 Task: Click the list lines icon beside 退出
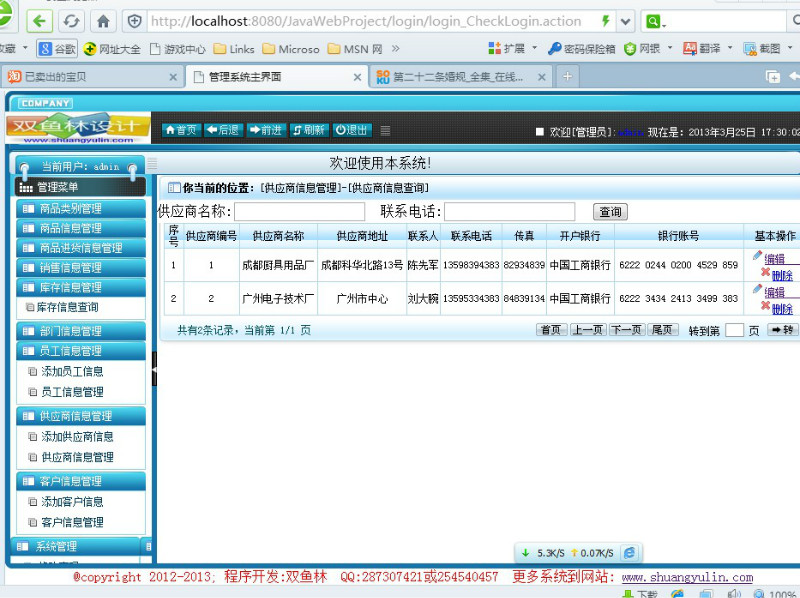(x=385, y=131)
